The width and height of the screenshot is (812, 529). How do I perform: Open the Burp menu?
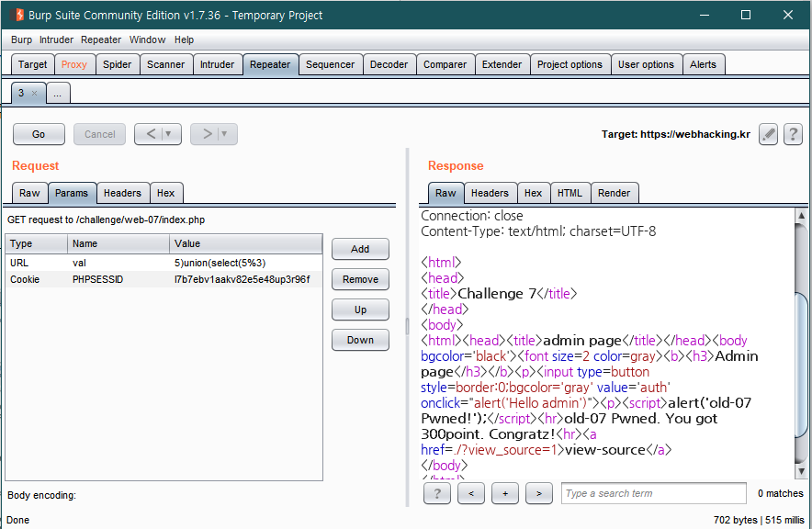(x=22, y=39)
